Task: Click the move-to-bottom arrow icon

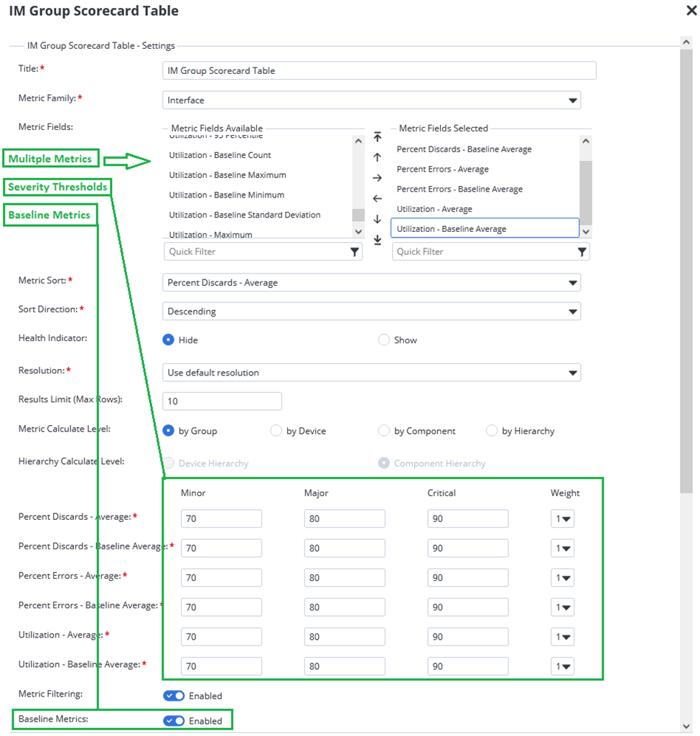Action: click(378, 240)
